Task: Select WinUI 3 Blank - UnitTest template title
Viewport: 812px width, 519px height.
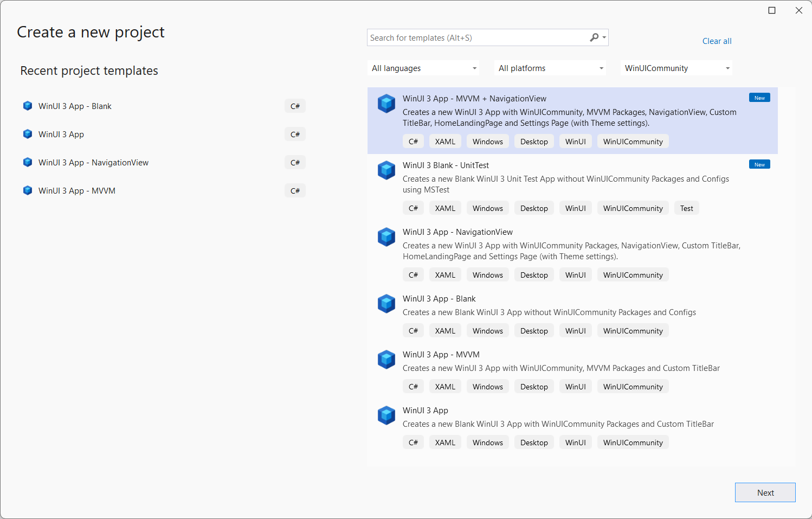Action: click(x=446, y=165)
